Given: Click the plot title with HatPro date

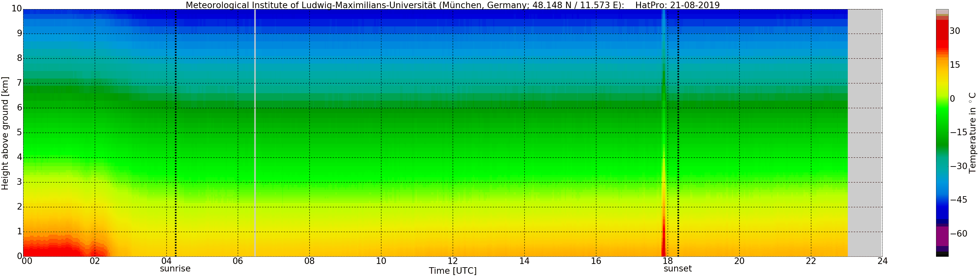Looking at the screenshot, I should (x=453, y=5).
